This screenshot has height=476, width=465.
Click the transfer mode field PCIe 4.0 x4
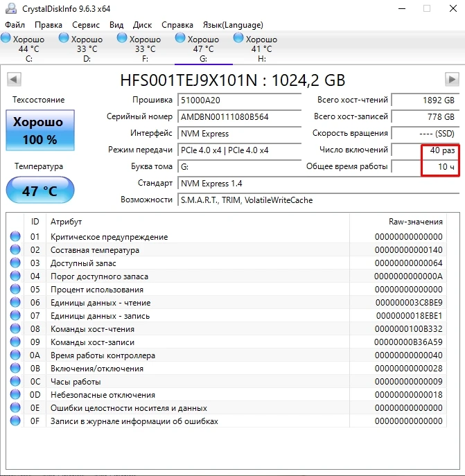pos(239,150)
